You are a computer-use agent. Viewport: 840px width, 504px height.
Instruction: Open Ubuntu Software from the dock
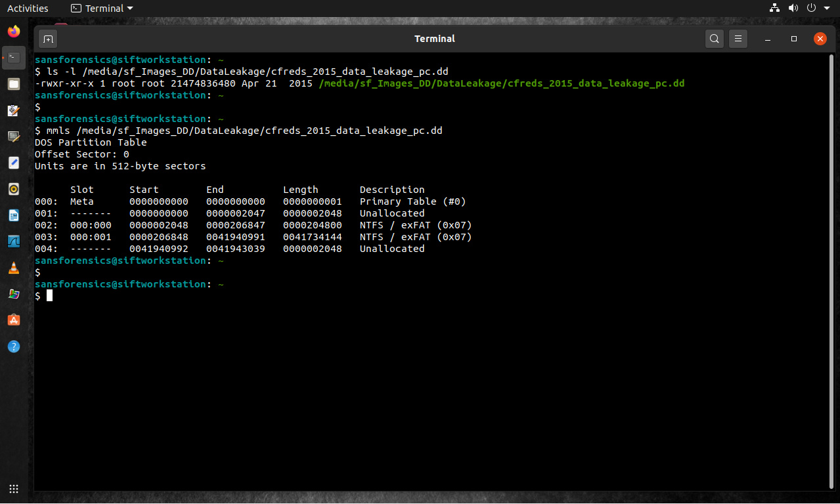tap(14, 320)
